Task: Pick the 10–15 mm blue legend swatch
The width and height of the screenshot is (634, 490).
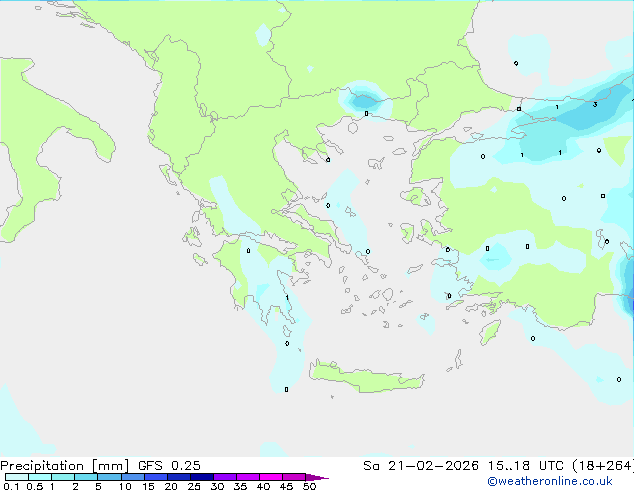Action: click(133, 477)
